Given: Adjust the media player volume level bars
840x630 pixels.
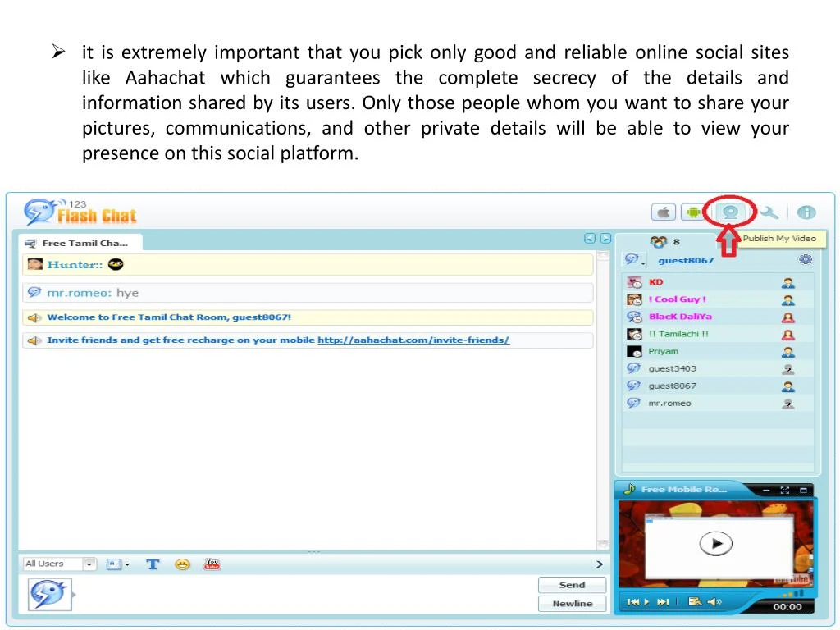Looking at the screenshot, I should pos(792,594).
